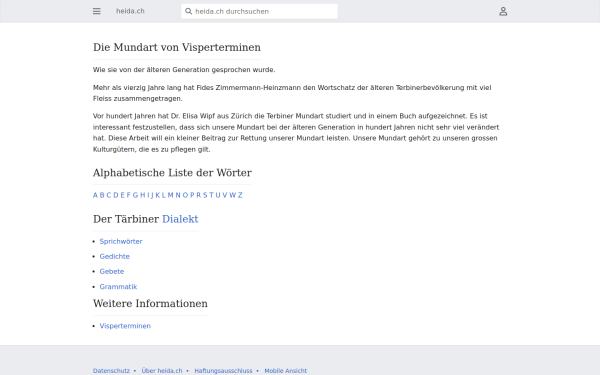Switch to Mobile Ansicht

point(285,371)
